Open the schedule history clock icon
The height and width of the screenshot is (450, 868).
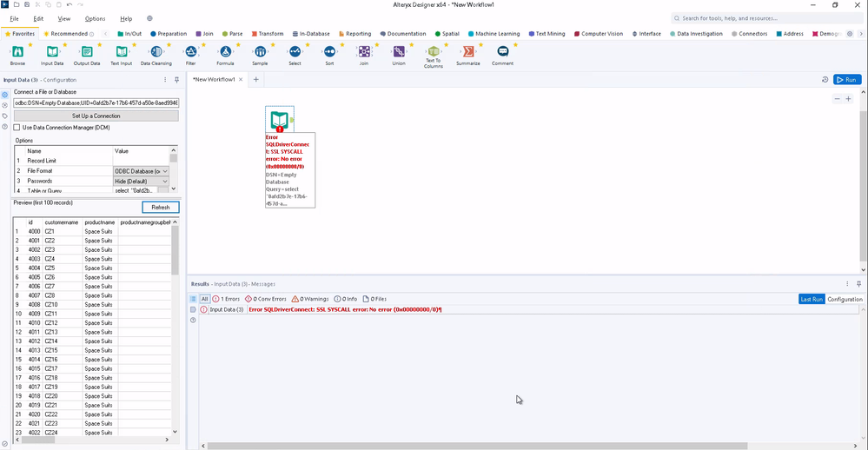pyautogui.click(x=825, y=80)
